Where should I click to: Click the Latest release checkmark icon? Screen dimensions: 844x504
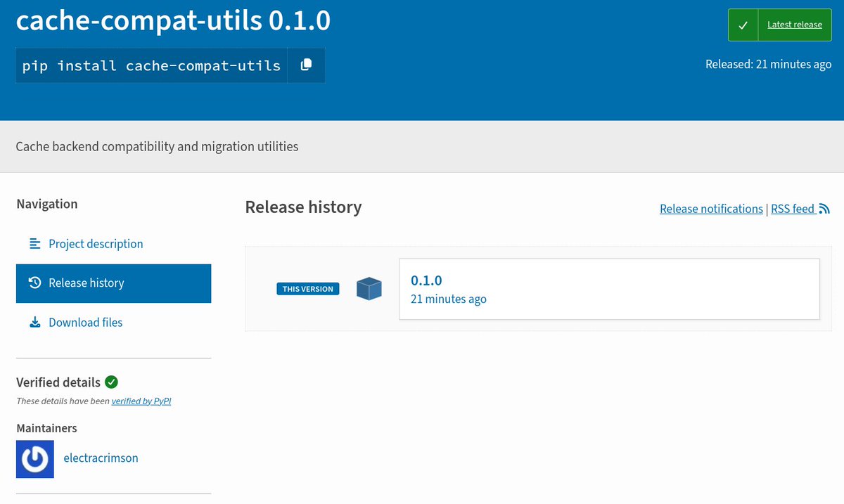pyautogui.click(x=743, y=25)
